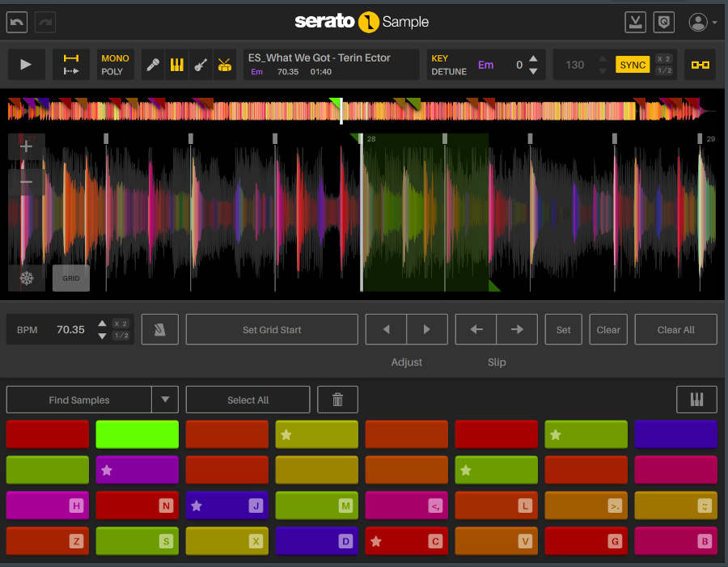The image size is (728, 567).
Task: Select the drums stem icon
Action: [223, 66]
